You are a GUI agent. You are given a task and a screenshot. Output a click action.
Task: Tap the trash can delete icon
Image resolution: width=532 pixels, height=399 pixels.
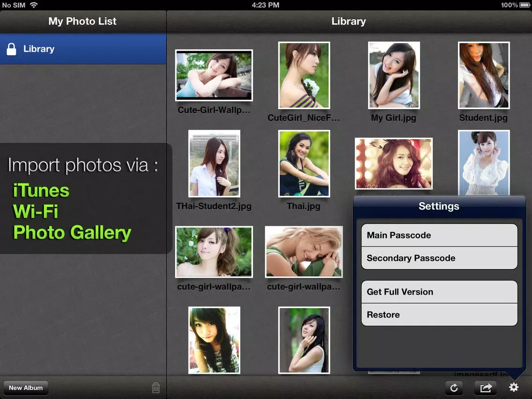tap(156, 387)
